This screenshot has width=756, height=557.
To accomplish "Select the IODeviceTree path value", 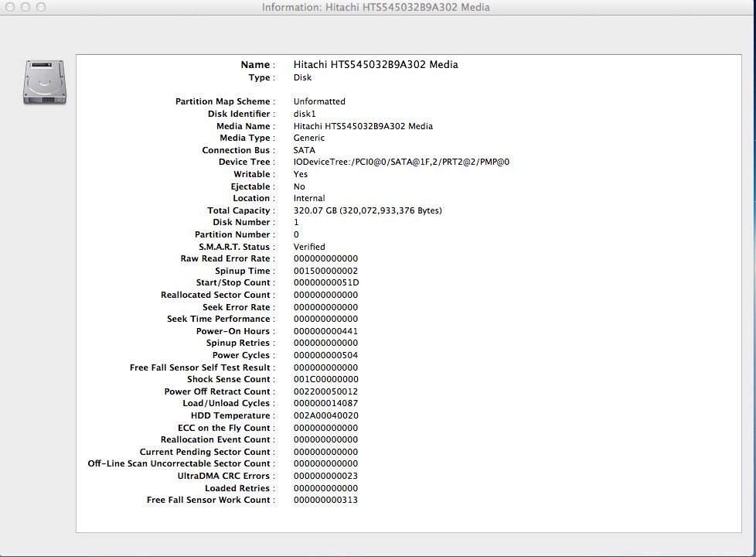I will (401, 162).
